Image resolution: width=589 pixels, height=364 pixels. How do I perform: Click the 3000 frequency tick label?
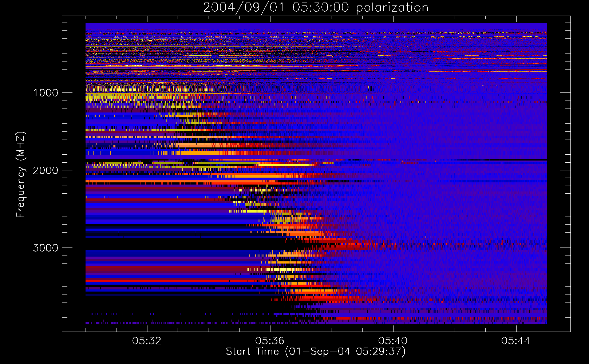click(46, 248)
